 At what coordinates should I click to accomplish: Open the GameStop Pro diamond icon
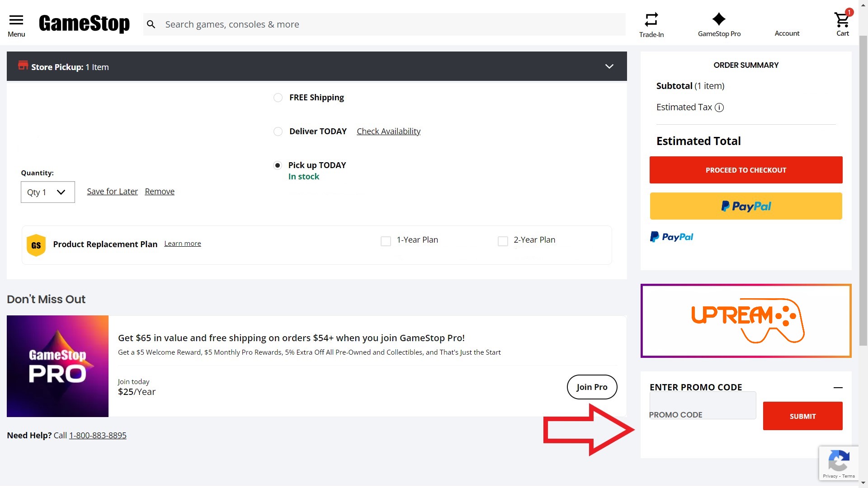pyautogui.click(x=719, y=19)
